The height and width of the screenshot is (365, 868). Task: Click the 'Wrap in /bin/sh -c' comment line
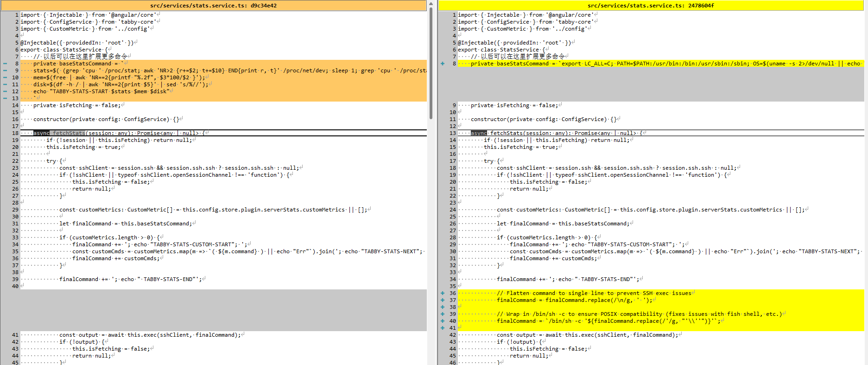tap(661, 314)
